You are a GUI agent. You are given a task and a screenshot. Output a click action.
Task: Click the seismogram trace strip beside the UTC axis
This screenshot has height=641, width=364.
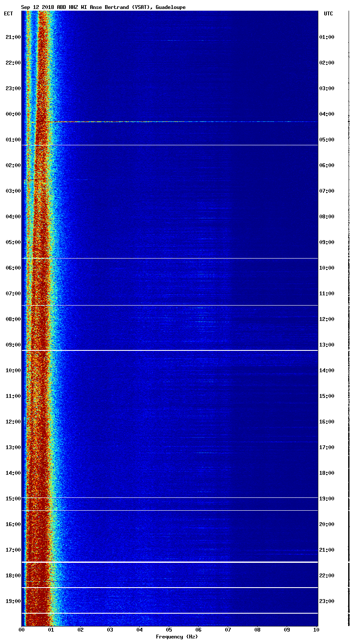tap(349, 318)
